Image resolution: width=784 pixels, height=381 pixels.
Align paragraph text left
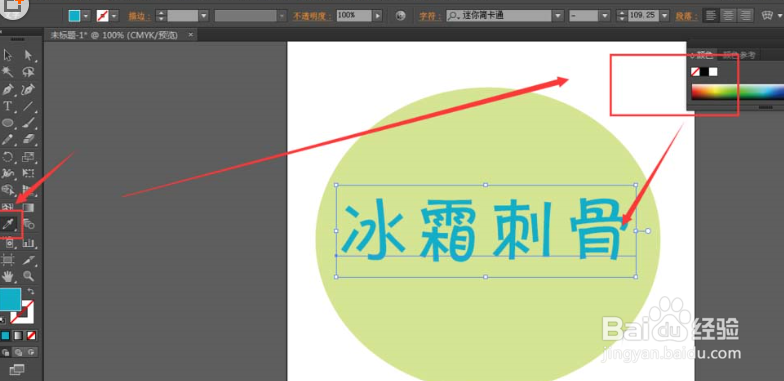(710, 16)
